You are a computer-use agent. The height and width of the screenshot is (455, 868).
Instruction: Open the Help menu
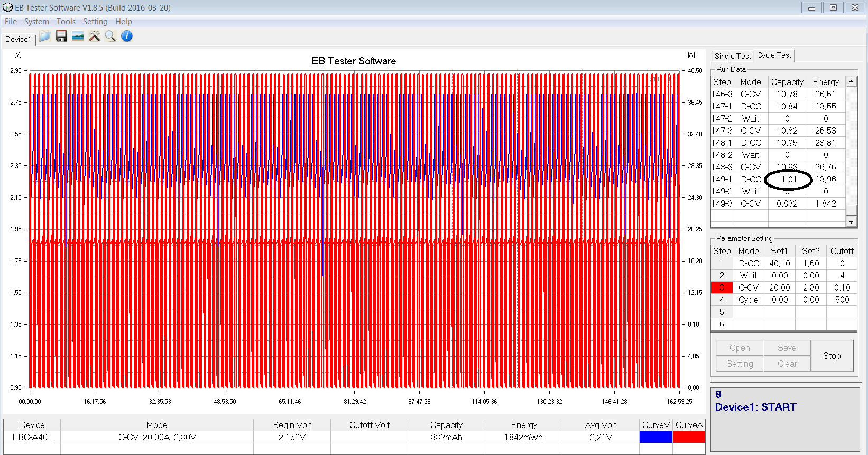point(124,22)
